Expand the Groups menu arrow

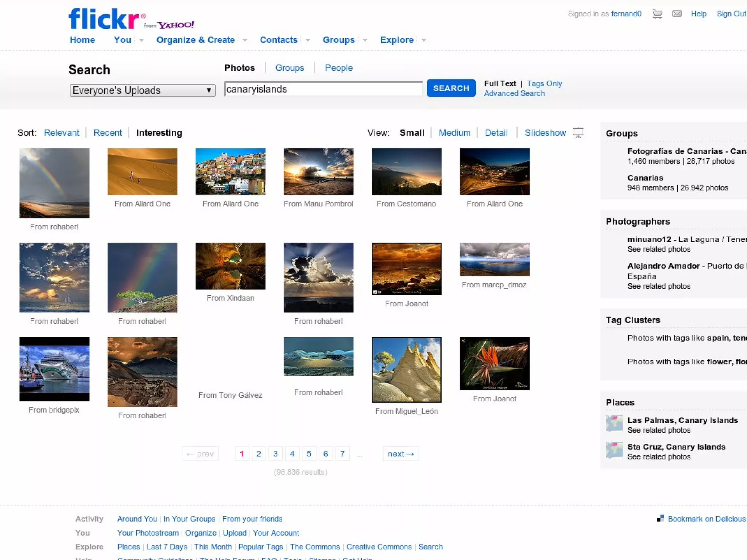[365, 40]
